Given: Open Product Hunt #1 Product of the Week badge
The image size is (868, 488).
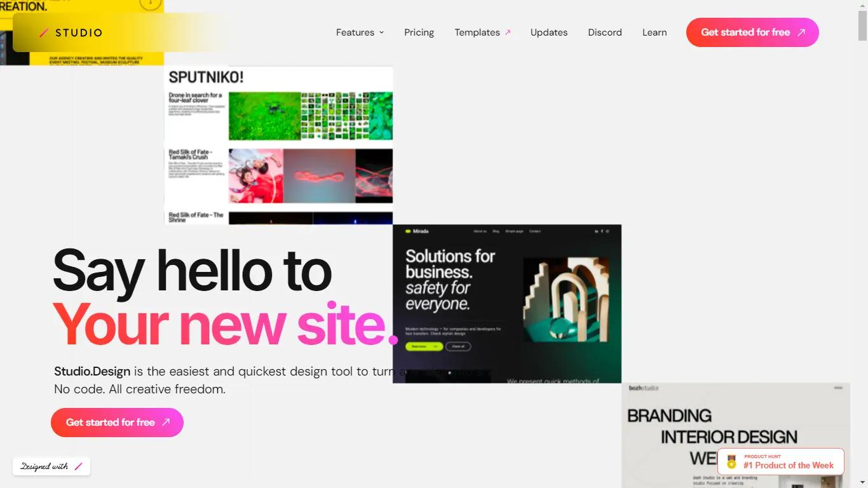Looking at the screenshot, I should click(x=781, y=462).
